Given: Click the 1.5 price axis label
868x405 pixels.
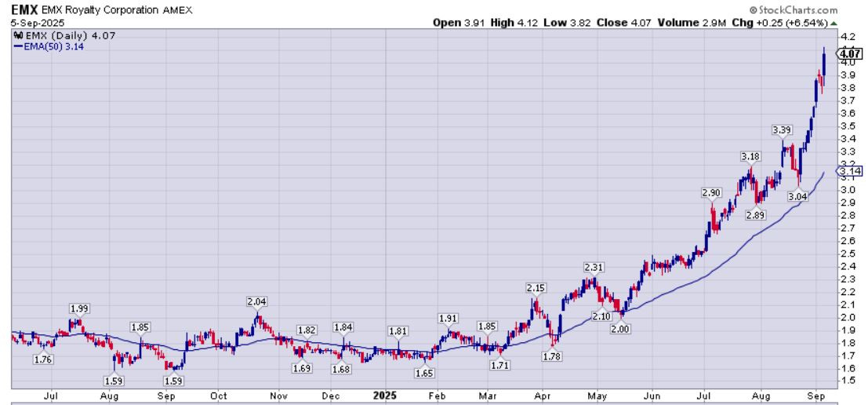Looking at the screenshot, I should pyautogui.click(x=848, y=381).
